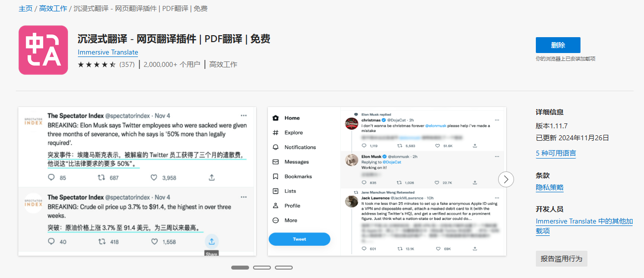The width and height of the screenshot is (644, 278).
Task: Click like heart icon with 1,558 count
Action: [x=154, y=242]
